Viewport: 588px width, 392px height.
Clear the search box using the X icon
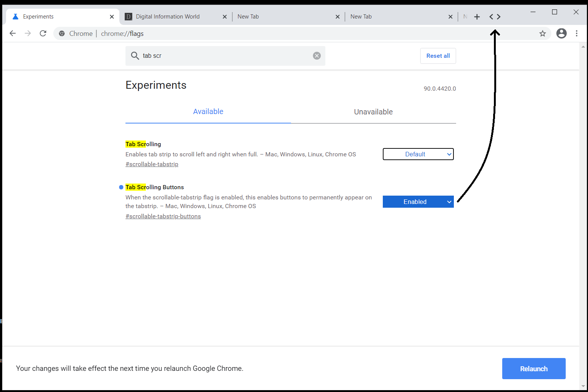[317, 56]
